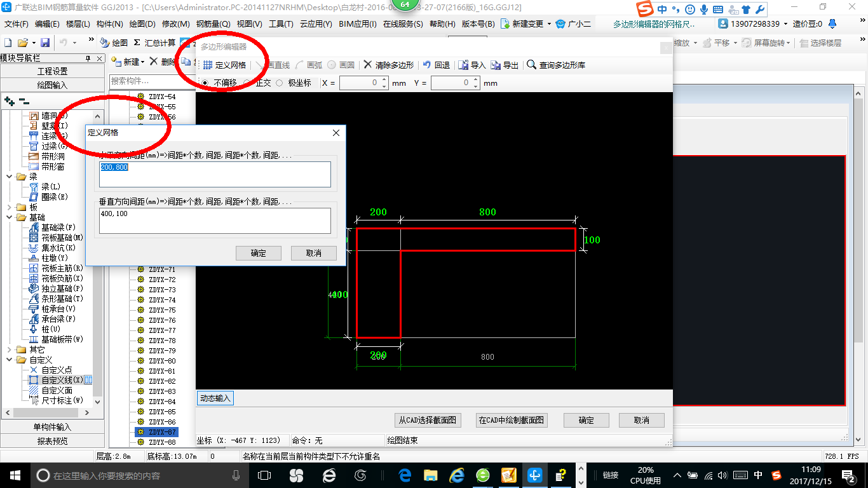The width and height of the screenshot is (868, 488).
Task: Click the 导入 import icon
Action: [463, 65]
